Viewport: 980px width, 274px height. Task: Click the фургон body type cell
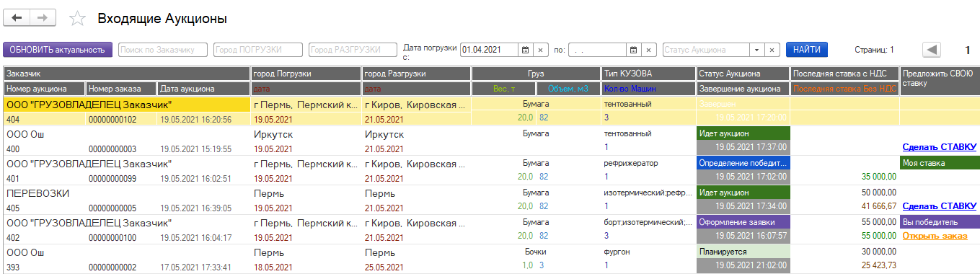tap(617, 252)
